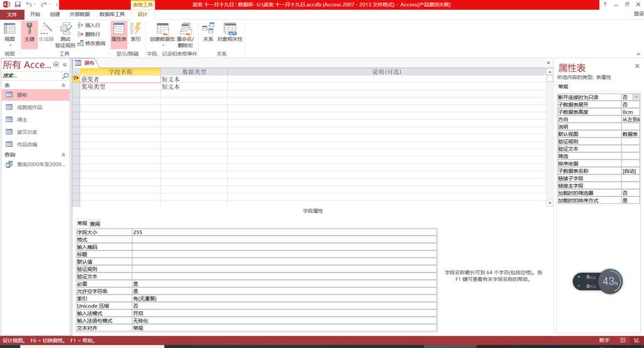The width and height of the screenshot is (644, 348).
Task: Click the 子数据表名称 value [自动]
Action: click(630, 171)
